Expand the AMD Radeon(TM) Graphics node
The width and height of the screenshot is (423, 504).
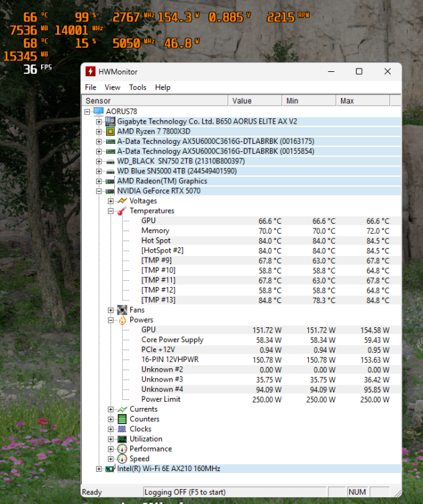point(99,181)
